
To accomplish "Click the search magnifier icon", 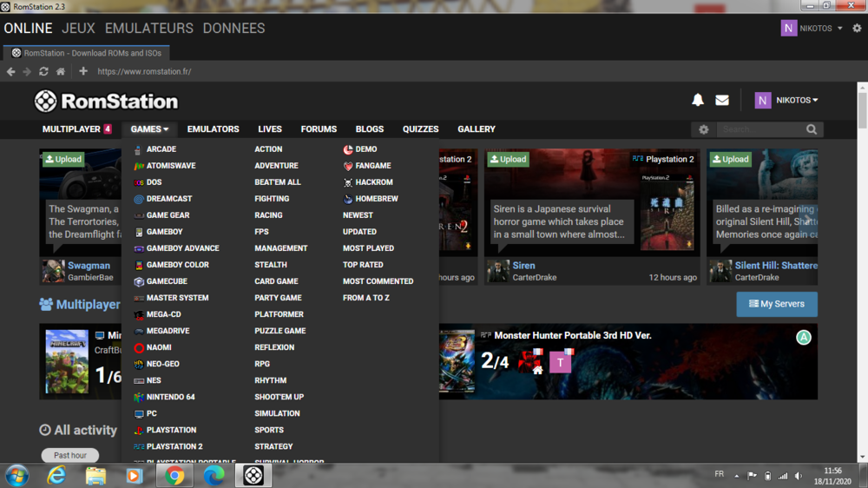I will coord(812,129).
